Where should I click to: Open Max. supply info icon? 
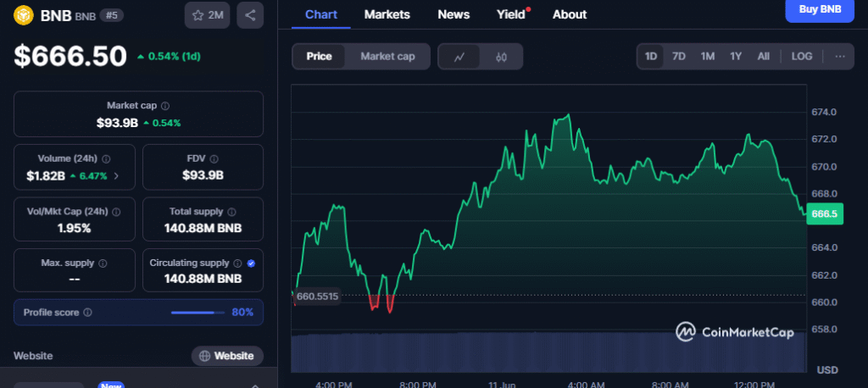pos(103,263)
